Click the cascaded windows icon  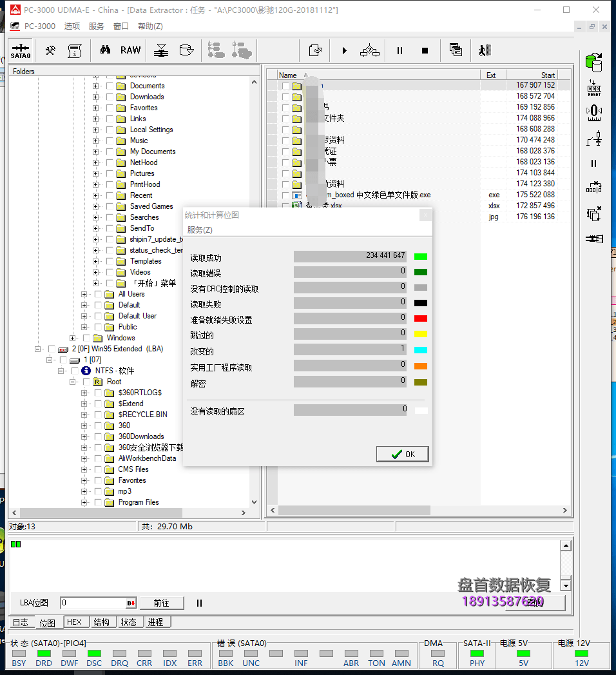pos(456,50)
